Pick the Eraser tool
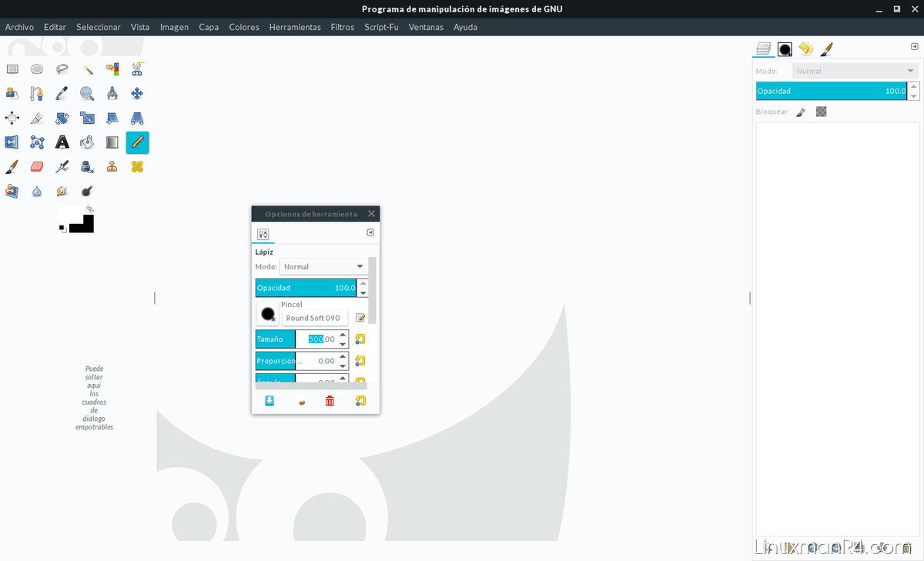The image size is (924, 561). pos(37,167)
